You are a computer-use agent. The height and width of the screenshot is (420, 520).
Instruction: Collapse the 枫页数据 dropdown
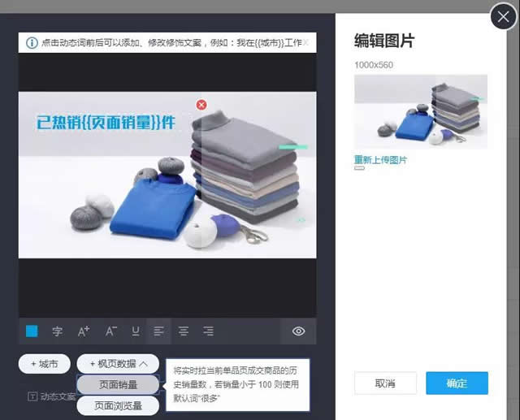coord(118,365)
